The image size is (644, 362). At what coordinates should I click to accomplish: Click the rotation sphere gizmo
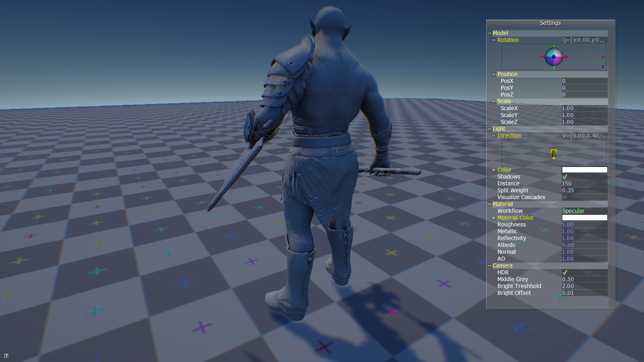(554, 57)
